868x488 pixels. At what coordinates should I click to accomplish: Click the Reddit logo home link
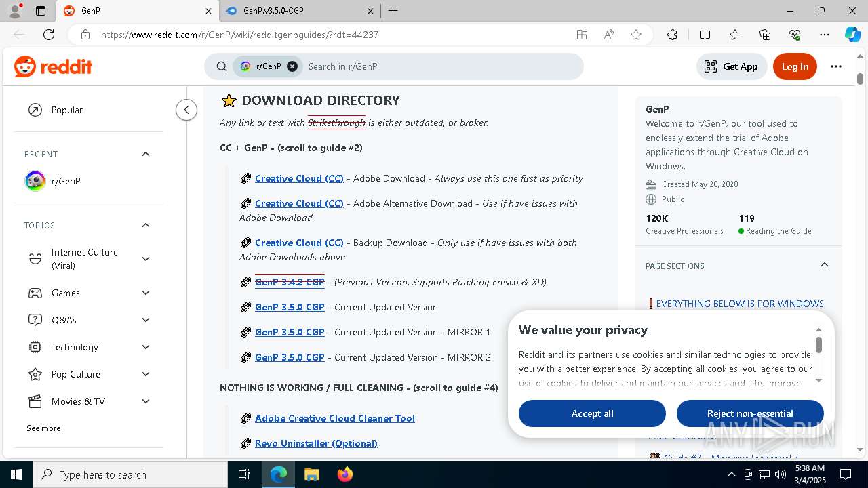click(x=53, y=66)
